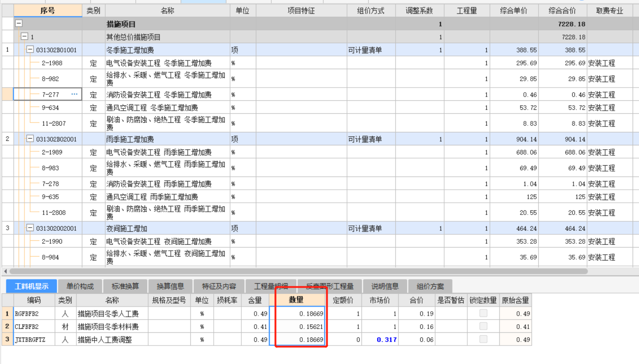Click the 取费专业 column header
Viewport: 639px width, 364px height.
coord(610,10)
